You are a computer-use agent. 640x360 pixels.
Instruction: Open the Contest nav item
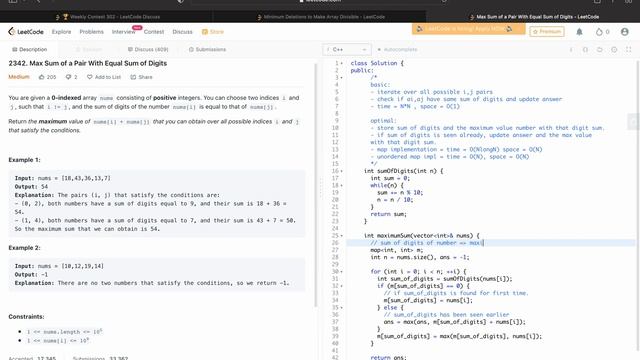(154, 31)
